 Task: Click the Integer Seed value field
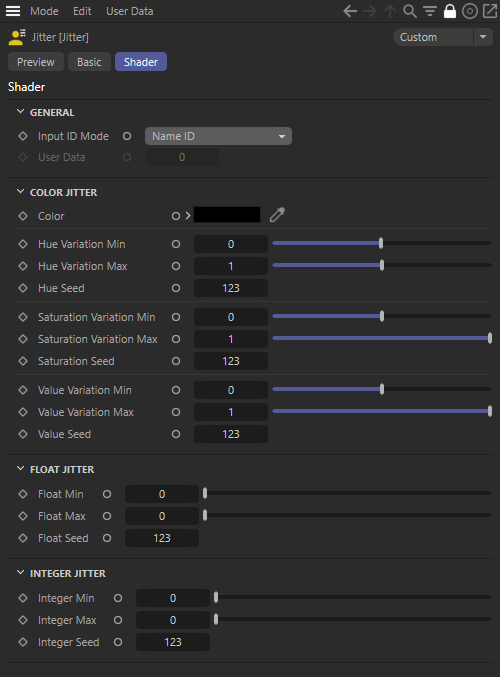click(173, 642)
